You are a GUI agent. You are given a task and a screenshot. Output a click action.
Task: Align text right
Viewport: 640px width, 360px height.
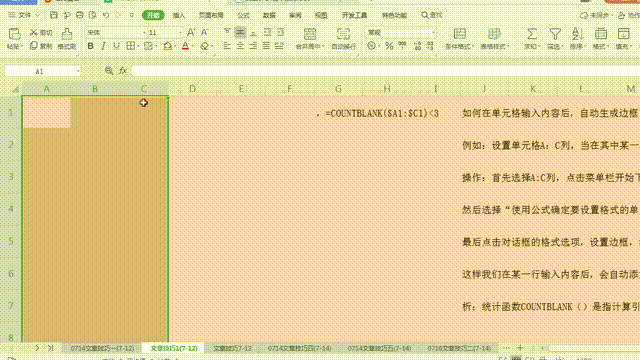coord(253,46)
